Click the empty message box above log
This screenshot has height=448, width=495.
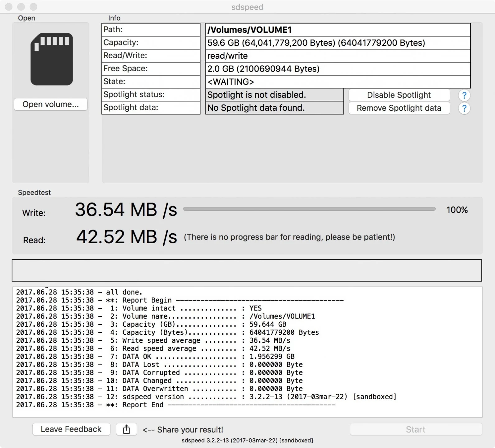(x=247, y=270)
